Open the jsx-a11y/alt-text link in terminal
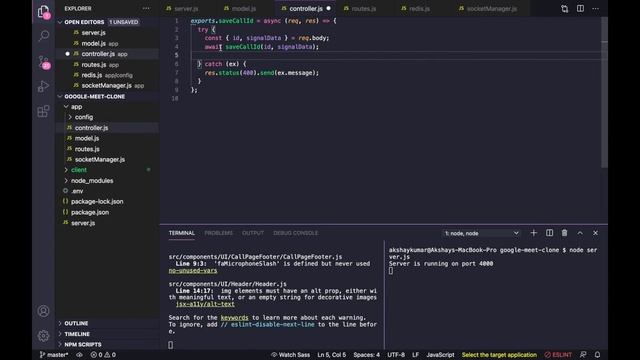 tap(205, 304)
